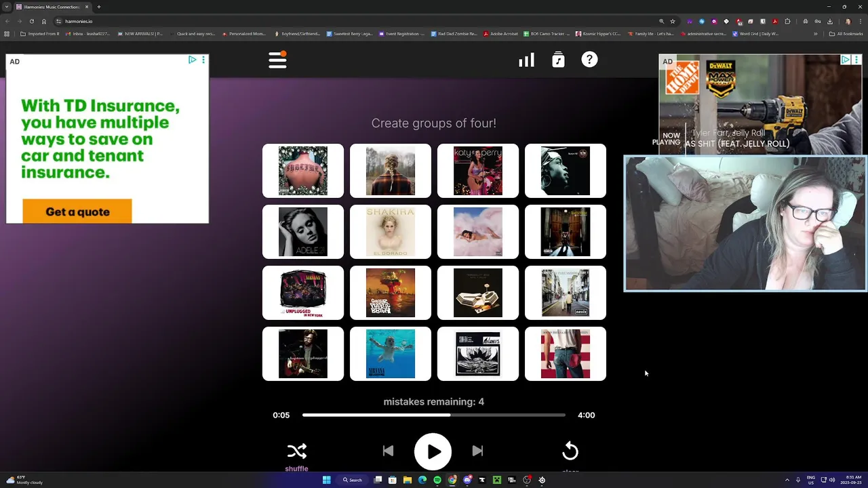Select the Eric Clapton Unplugged tile

pos(303,354)
